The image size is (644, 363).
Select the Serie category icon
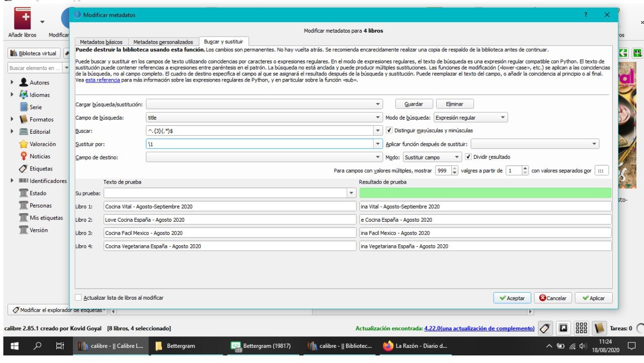point(24,107)
